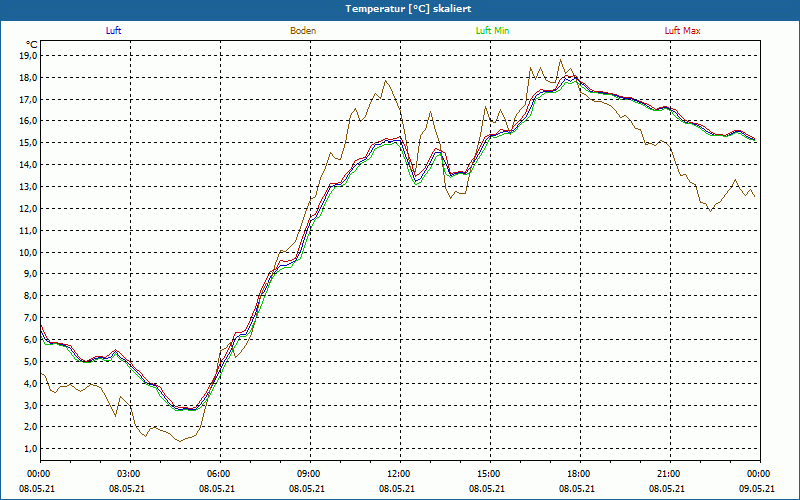Click the '°C' axis unit label
Screen dimensions: 800x500
(x=32, y=45)
